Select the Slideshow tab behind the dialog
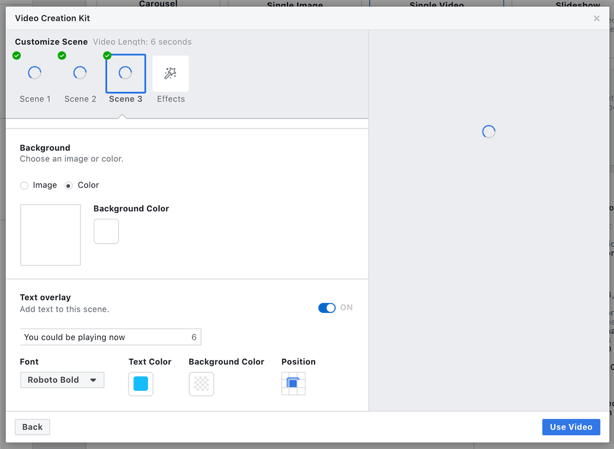Image resolution: width=614 pixels, height=449 pixels. (578, 4)
